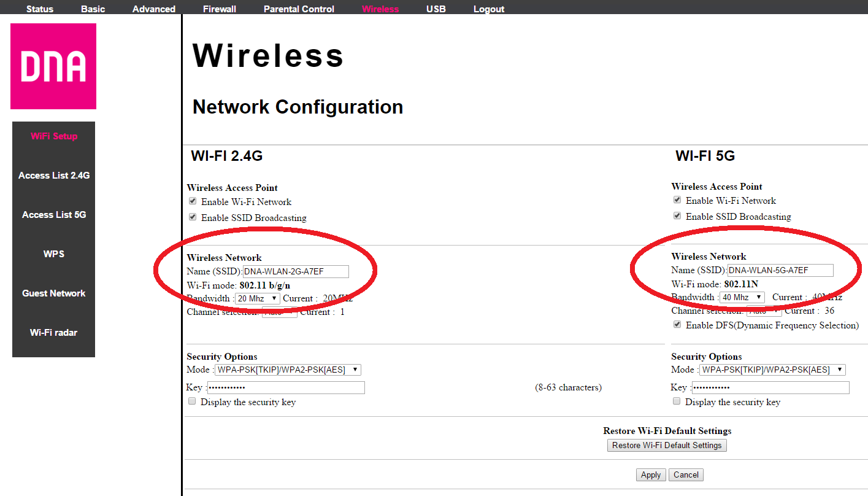Toggle SSID Broadcasting for 5G
This screenshot has height=496, width=868.
[677, 216]
